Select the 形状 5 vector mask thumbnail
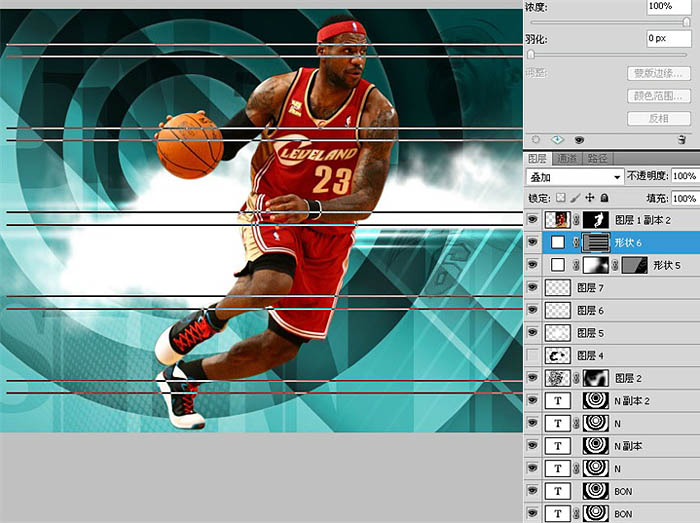Viewport: 700px width, 523px height. coord(634,265)
